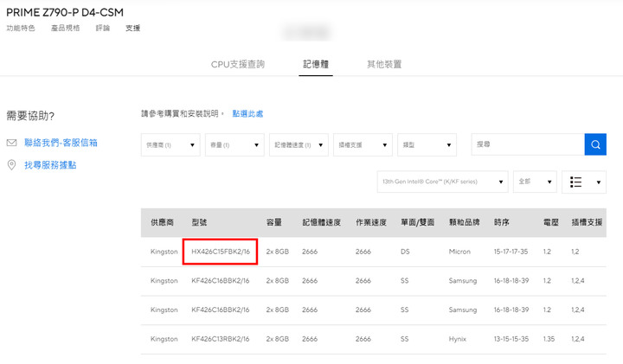Viewport: 623px width, 364px height.
Task: Click the 型號 column header
Action: tap(199, 222)
